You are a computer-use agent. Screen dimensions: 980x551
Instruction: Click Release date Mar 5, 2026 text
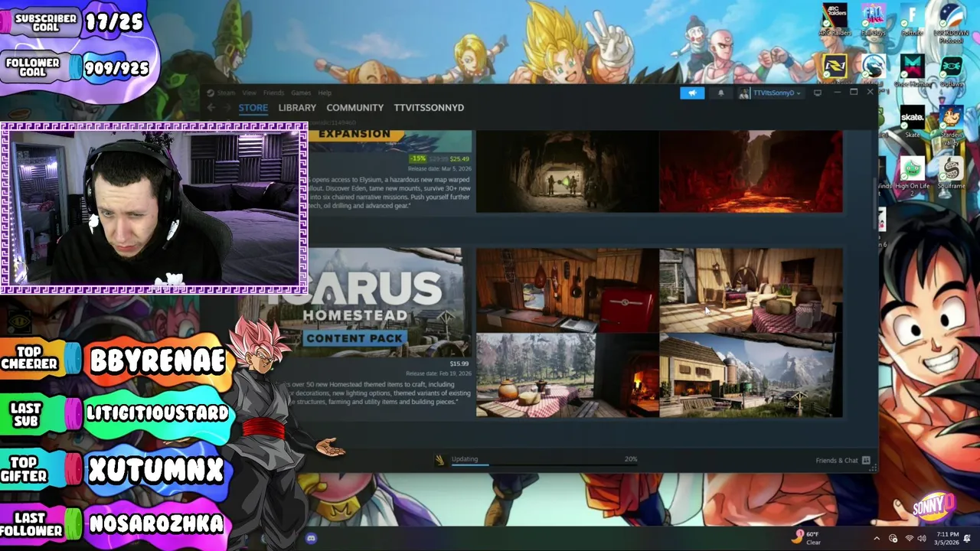tap(439, 168)
